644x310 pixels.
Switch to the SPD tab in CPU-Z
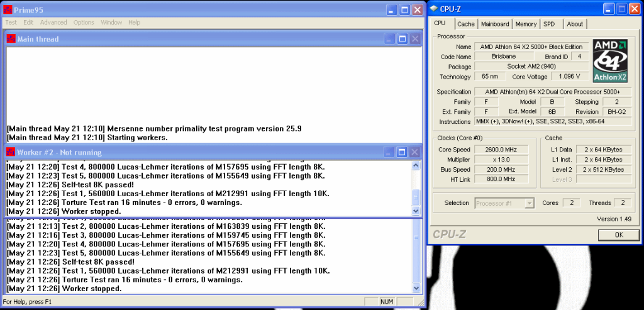click(x=549, y=25)
